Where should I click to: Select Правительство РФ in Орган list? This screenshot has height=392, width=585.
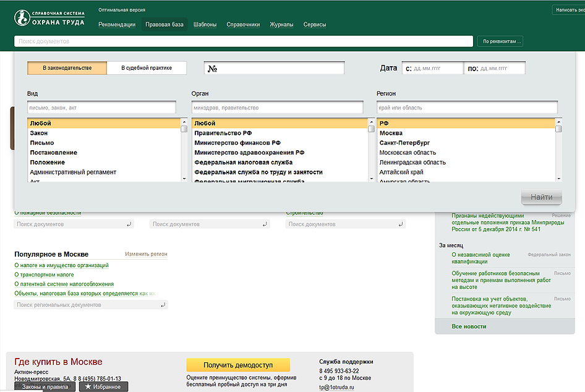pyautogui.click(x=280, y=133)
